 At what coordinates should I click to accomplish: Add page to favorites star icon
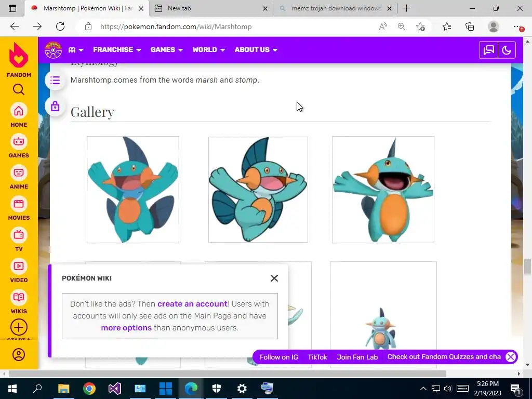tap(420, 26)
